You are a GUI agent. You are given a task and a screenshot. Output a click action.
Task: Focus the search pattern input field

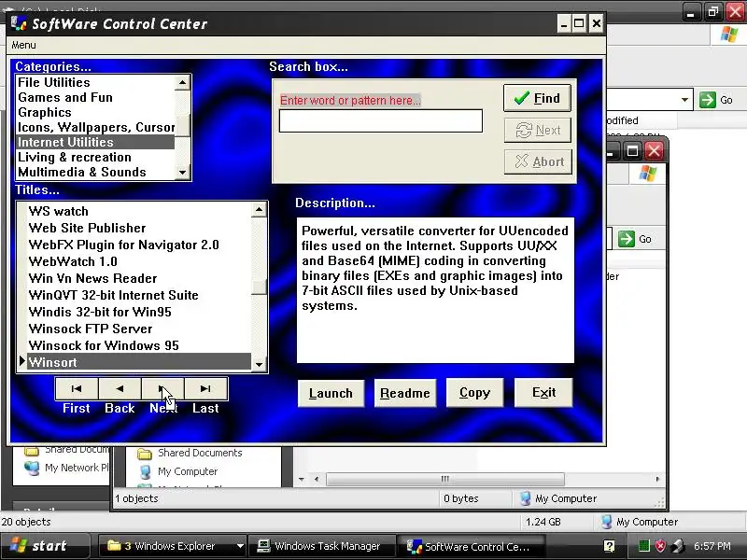coord(381,121)
